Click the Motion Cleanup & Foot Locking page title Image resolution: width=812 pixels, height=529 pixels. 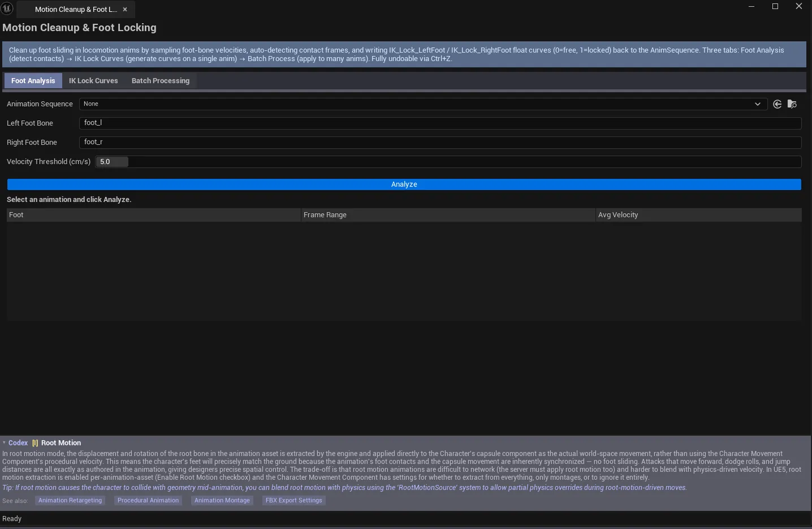79,28
